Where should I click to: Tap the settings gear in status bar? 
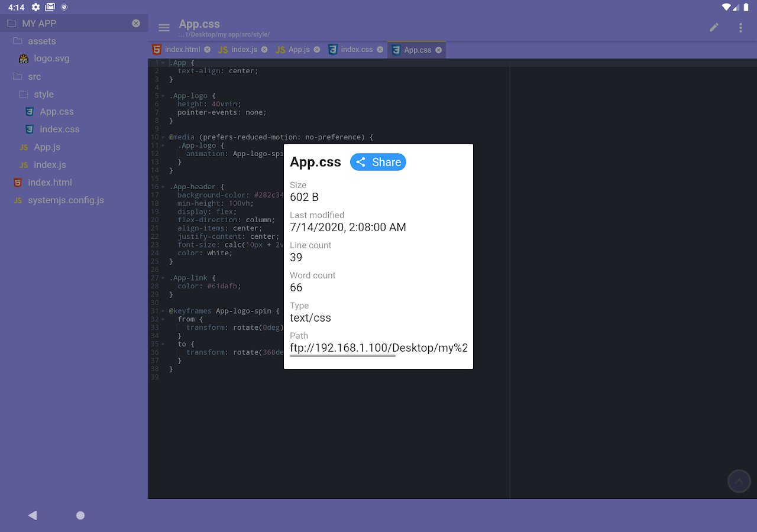tap(36, 7)
